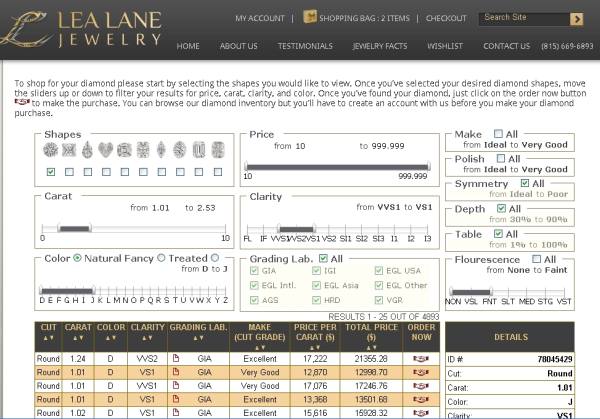
Task: Open GIA certificate for 1.24 carat row
Action: click(176, 358)
